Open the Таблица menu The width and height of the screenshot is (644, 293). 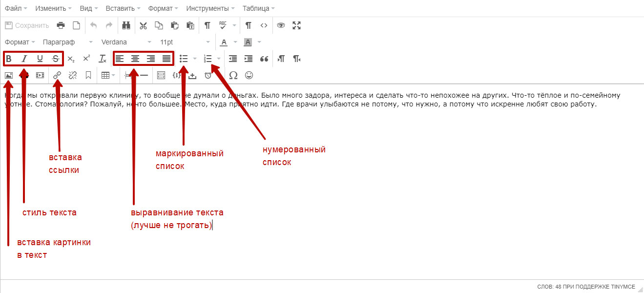258,8
